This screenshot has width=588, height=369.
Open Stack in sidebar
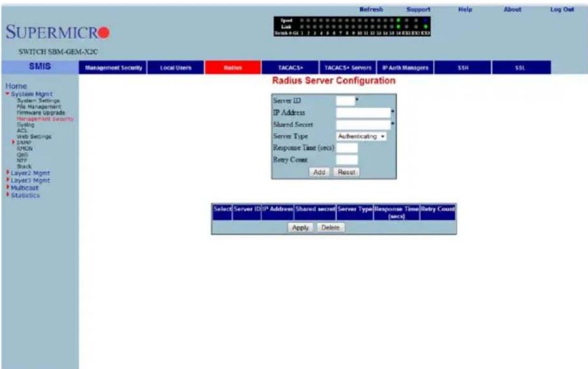(24, 166)
